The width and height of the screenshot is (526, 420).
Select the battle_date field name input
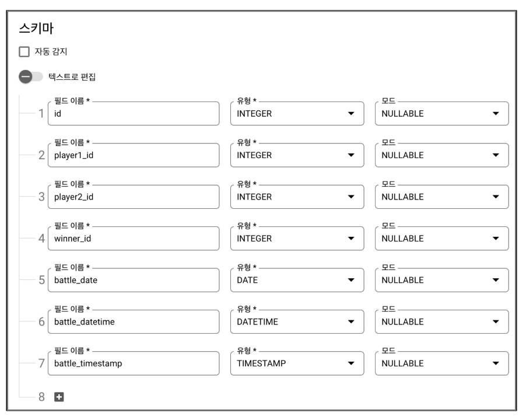[x=133, y=280]
